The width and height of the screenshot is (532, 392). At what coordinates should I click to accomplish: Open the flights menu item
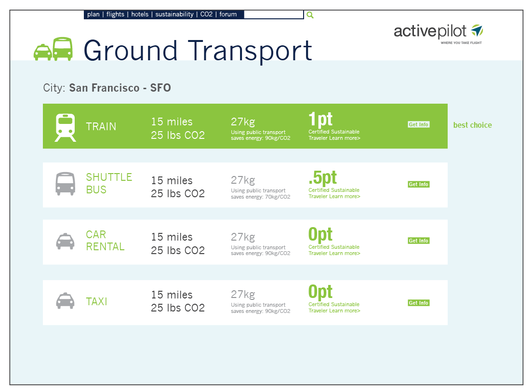(x=115, y=14)
